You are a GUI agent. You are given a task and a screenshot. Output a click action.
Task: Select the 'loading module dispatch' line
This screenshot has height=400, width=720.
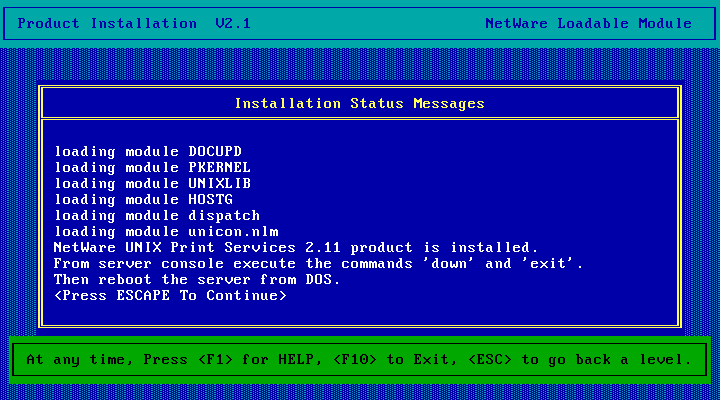tap(157, 216)
